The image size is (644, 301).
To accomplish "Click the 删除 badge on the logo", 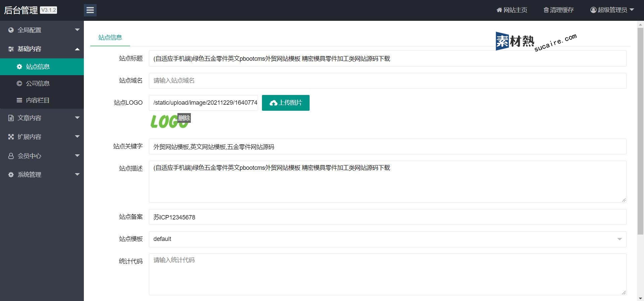I will tap(184, 118).
